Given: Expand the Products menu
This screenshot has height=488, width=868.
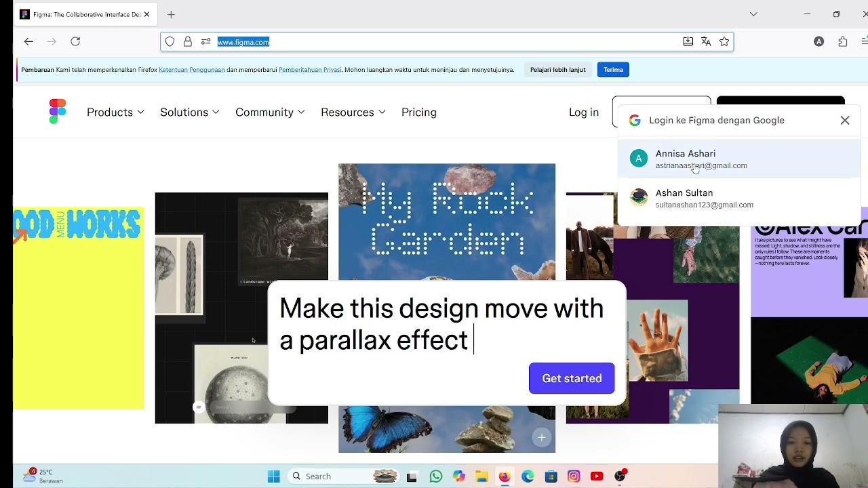Looking at the screenshot, I should click(x=115, y=113).
